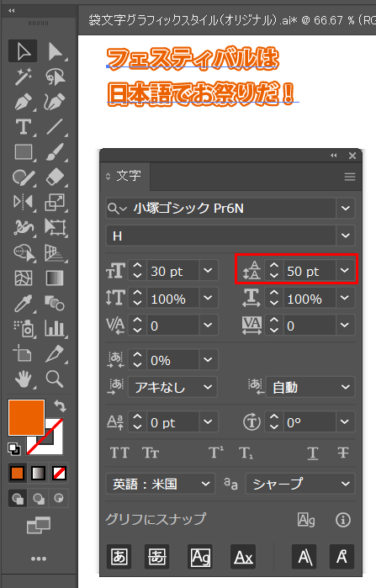Select the Zoom magnifier tool
The height and width of the screenshot is (588, 376).
[x=55, y=379]
